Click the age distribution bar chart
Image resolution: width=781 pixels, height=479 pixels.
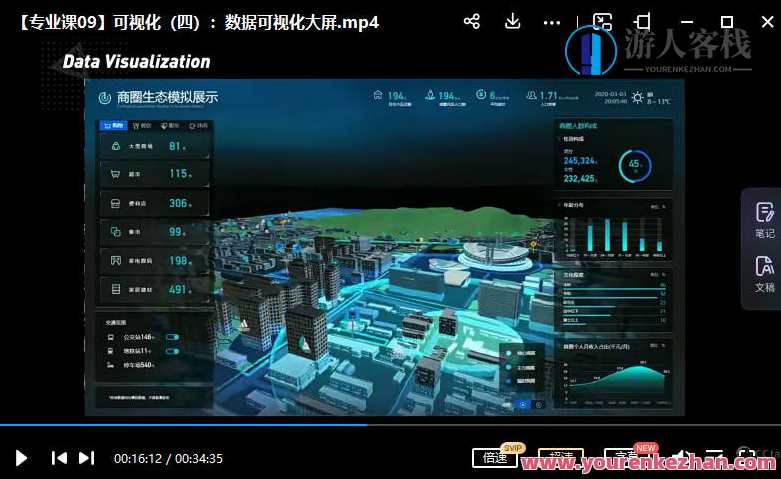(614, 235)
